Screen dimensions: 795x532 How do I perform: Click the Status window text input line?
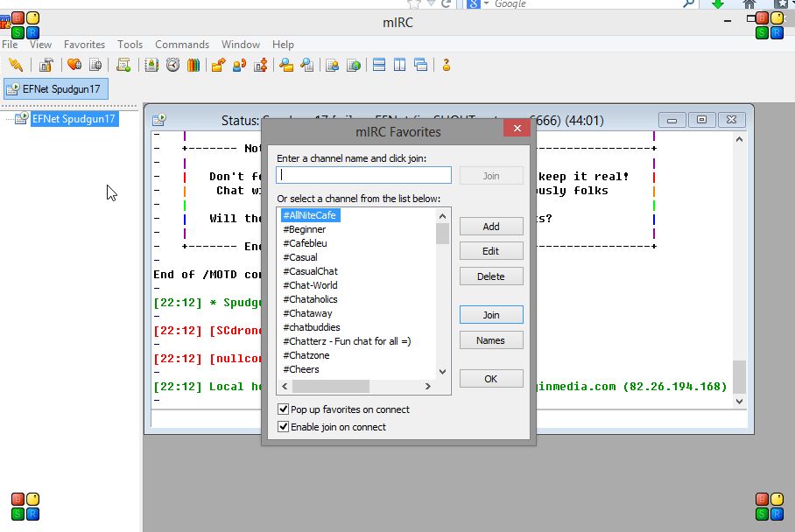point(448,418)
